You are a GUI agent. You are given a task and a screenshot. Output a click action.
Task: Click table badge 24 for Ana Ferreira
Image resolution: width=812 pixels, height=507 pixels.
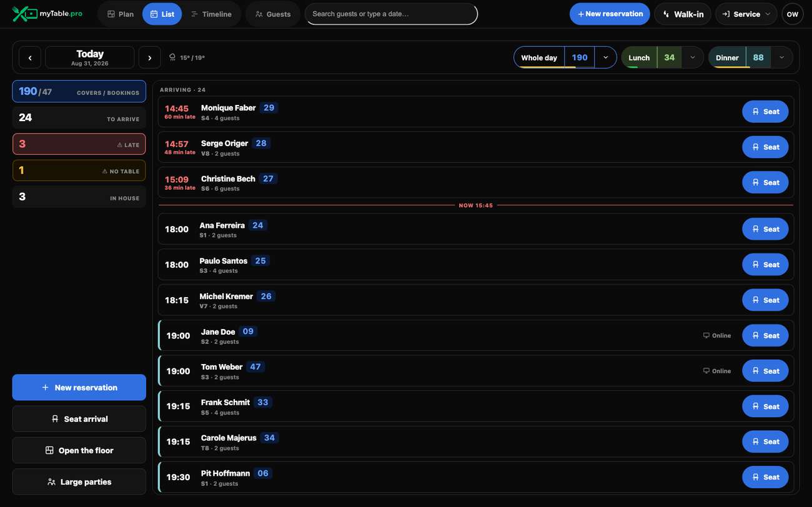258,225
